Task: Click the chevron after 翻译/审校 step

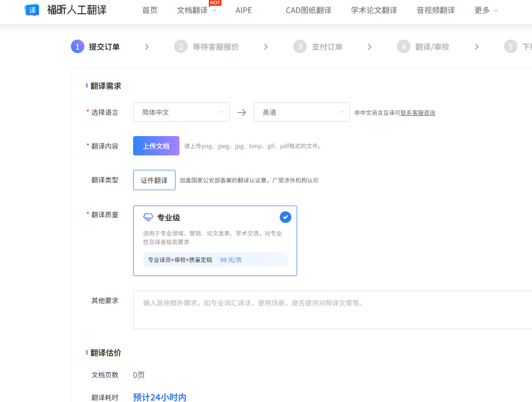Action: tap(477, 47)
